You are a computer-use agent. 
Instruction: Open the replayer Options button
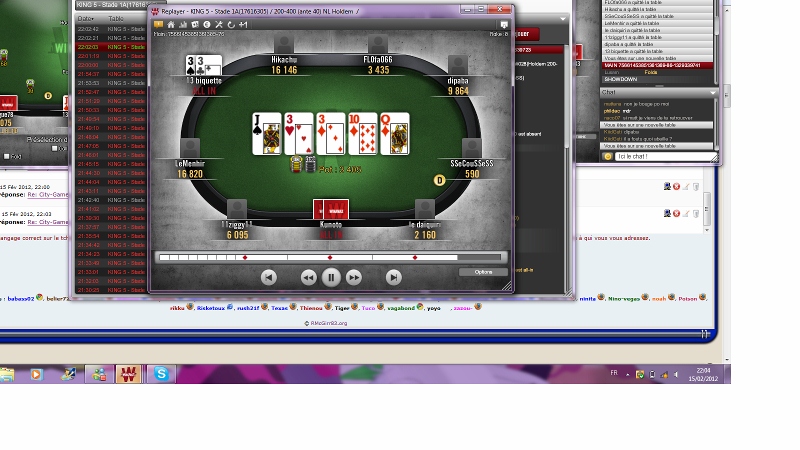tap(483, 272)
